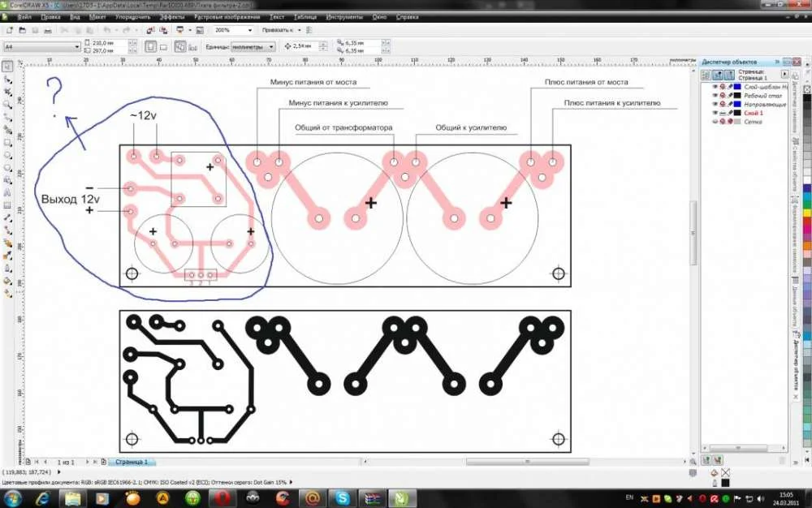Select the Shape tool in the toolbox
This screenshot has width=812, height=508.
click(x=7, y=80)
